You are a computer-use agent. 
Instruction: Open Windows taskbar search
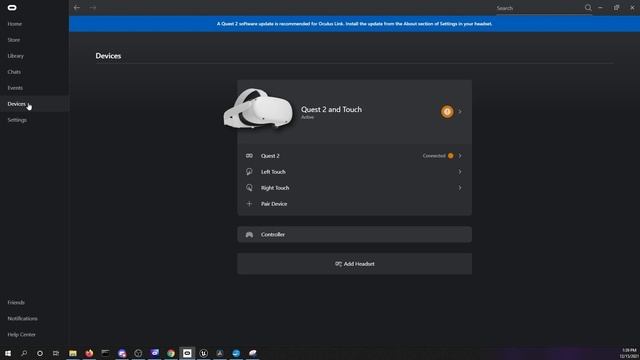(24, 353)
